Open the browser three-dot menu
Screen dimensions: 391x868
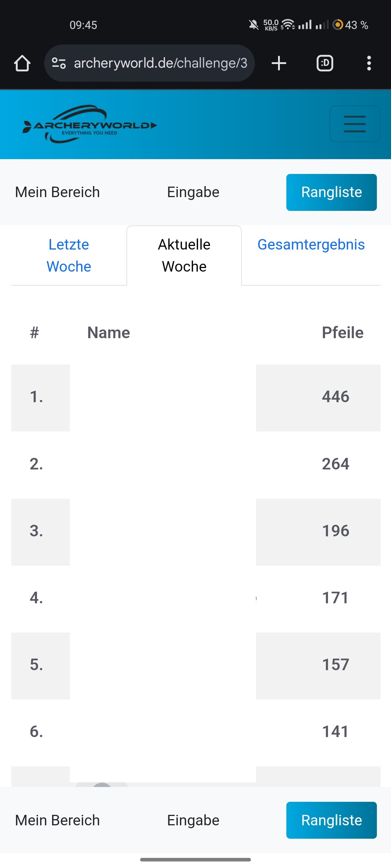(x=369, y=63)
